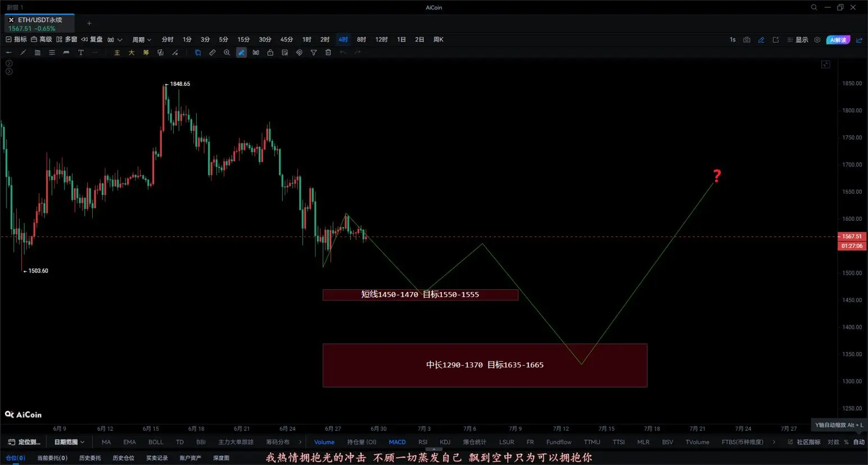Select the trend line drawing tool
Image resolution: width=868 pixels, height=465 pixels.
tap(23, 53)
